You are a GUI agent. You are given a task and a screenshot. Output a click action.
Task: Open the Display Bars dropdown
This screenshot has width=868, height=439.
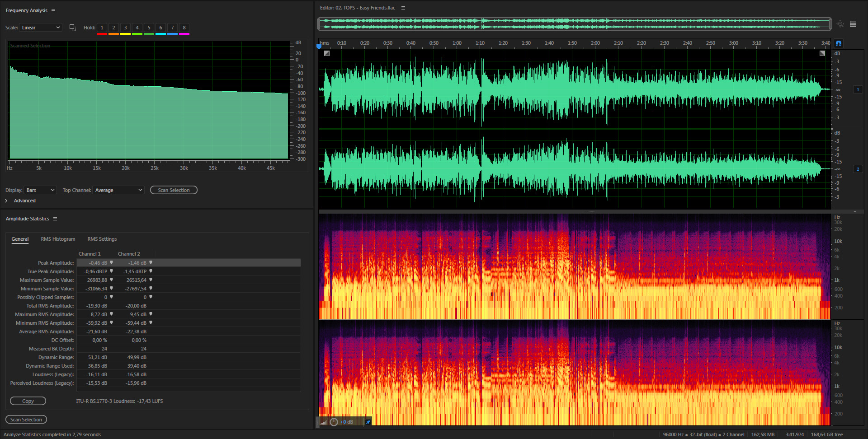click(40, 190)
